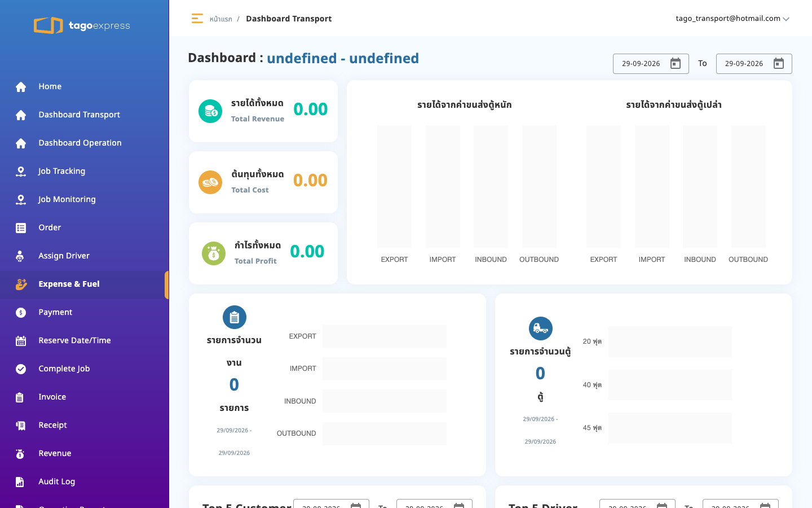
Task: Click the Payment dollar coin icon
Action: coord(21,312)
